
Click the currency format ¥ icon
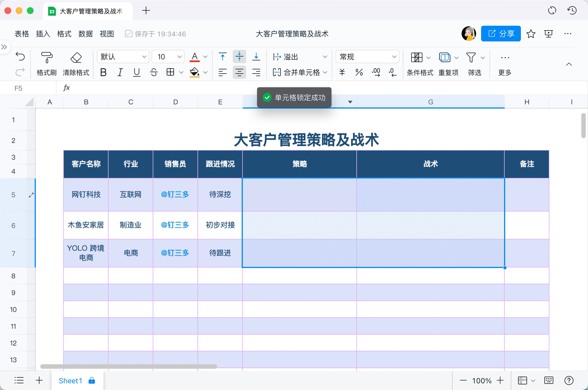coord(342,72)
